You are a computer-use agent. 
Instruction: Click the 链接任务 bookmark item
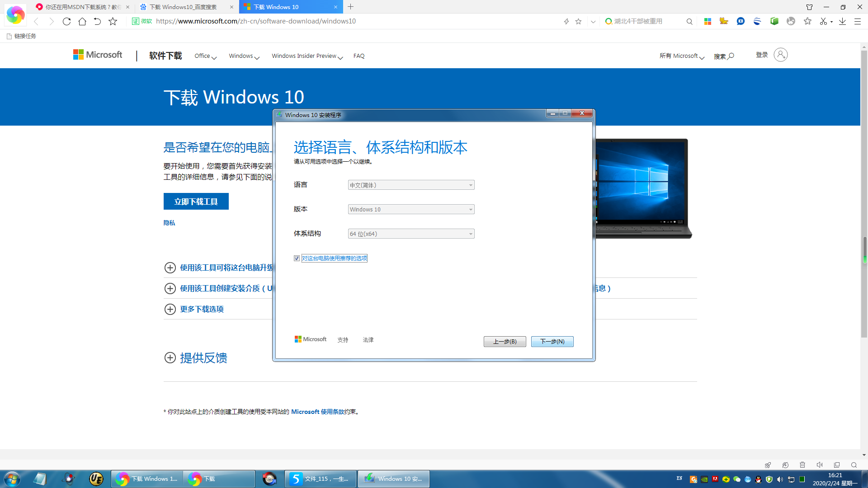21,36
